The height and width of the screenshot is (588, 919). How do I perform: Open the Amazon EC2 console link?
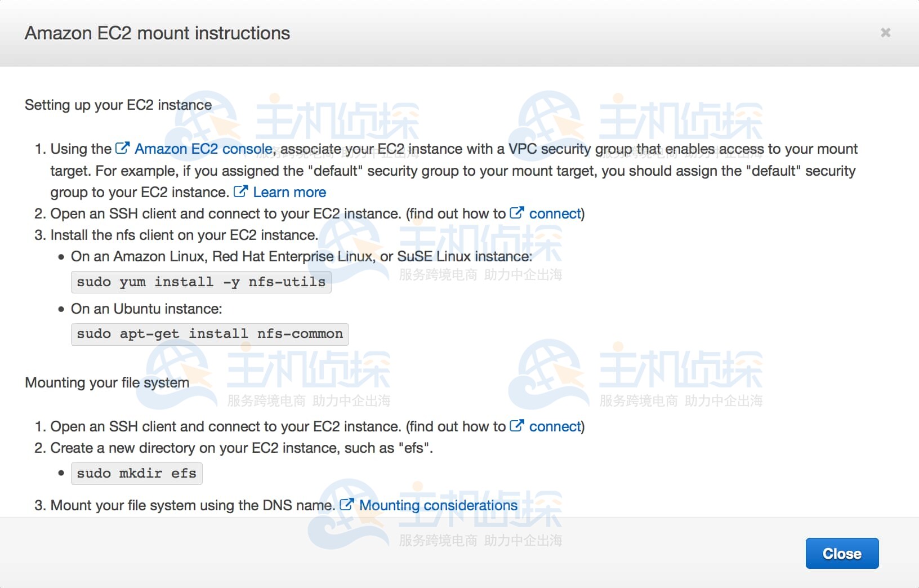203,149
